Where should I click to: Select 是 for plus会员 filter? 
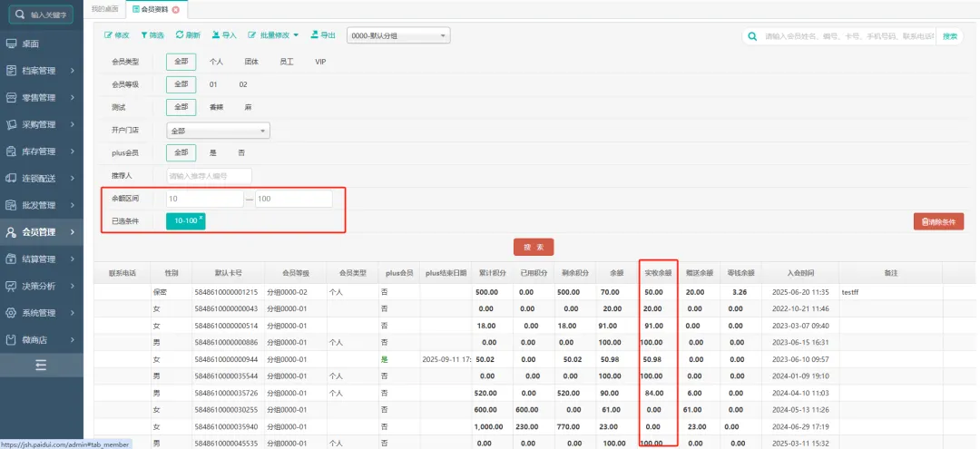point(213,153)
